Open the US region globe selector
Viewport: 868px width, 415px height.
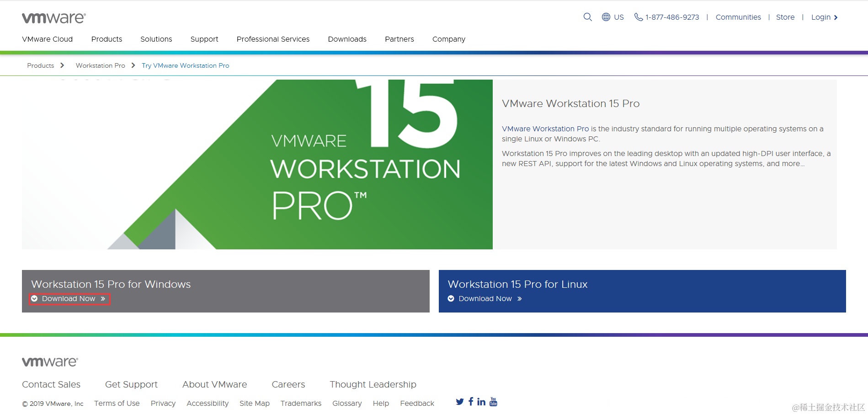(x=612, y=17)
